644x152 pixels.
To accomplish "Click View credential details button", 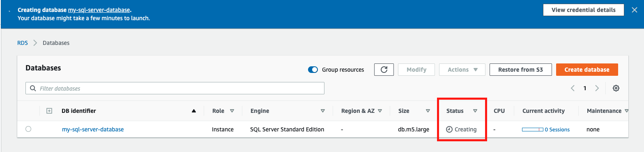I will pyautogui.click(x=583, y=10).
